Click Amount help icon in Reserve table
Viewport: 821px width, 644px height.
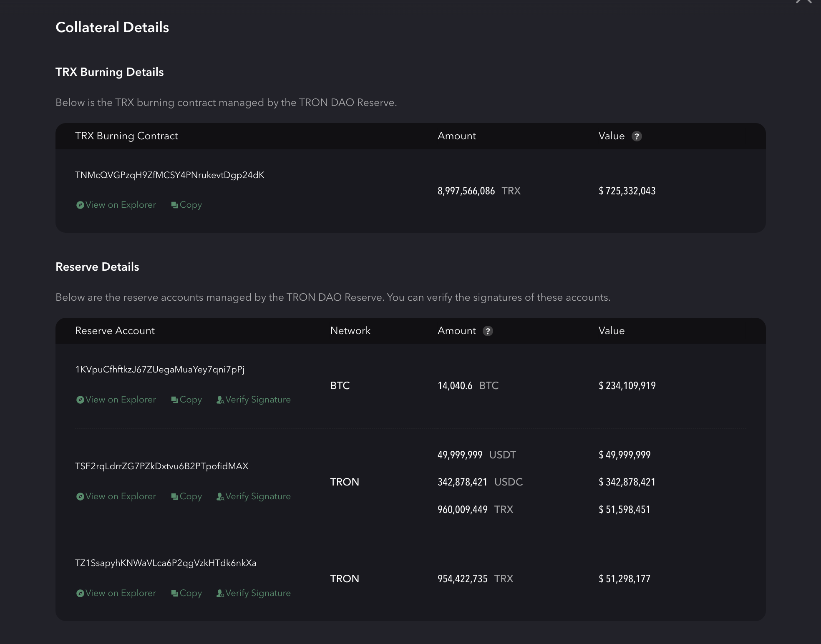tap(488, 331)
